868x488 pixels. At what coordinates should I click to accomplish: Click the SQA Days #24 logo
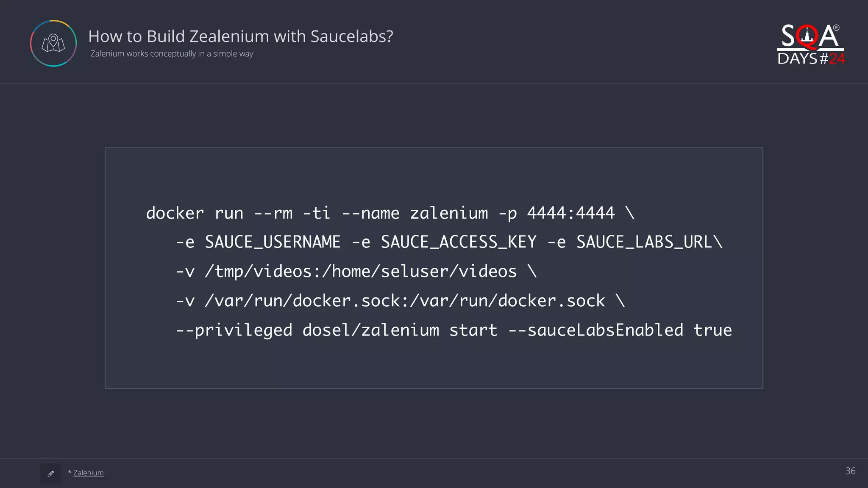pyautogui.click(x=810, y=44)
